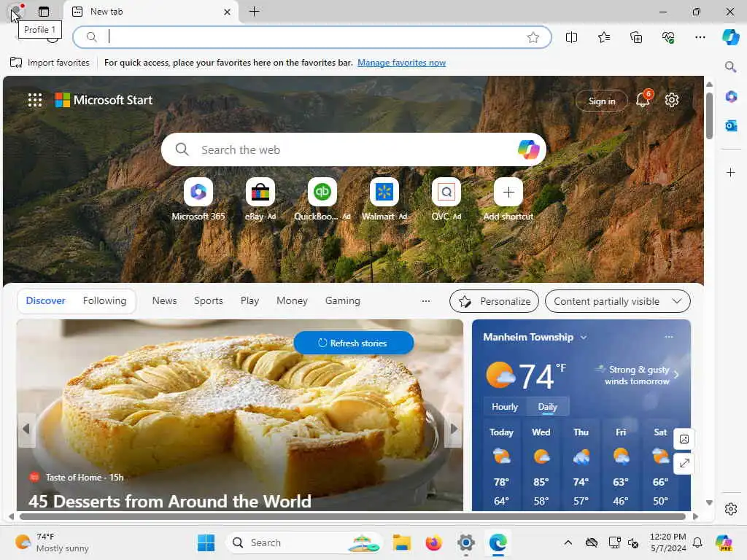The image size is (747, 560).
Task: Open the tab actions menu icon
Action: [x=44, y=12]
